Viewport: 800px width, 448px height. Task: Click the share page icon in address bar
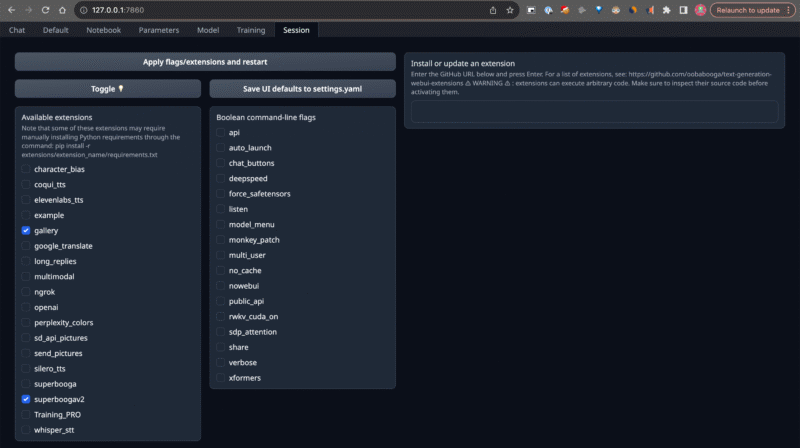[x=493, y=10]
